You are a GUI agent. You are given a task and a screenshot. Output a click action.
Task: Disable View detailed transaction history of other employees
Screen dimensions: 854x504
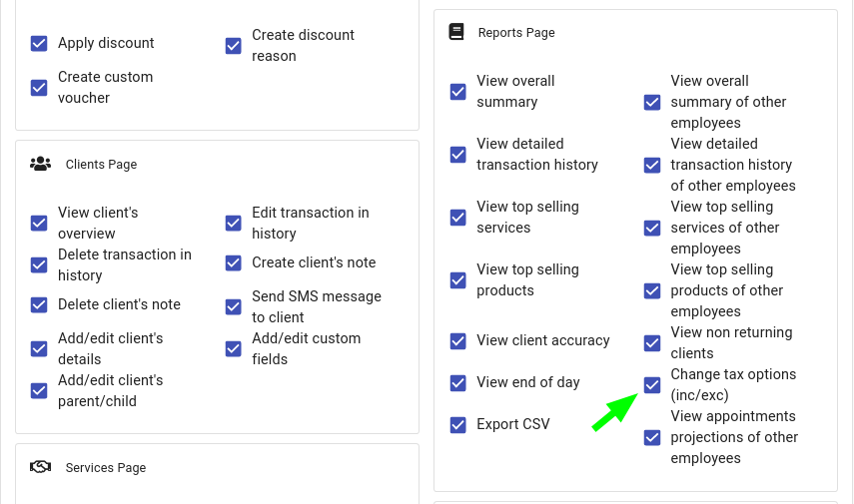[652, 165]
